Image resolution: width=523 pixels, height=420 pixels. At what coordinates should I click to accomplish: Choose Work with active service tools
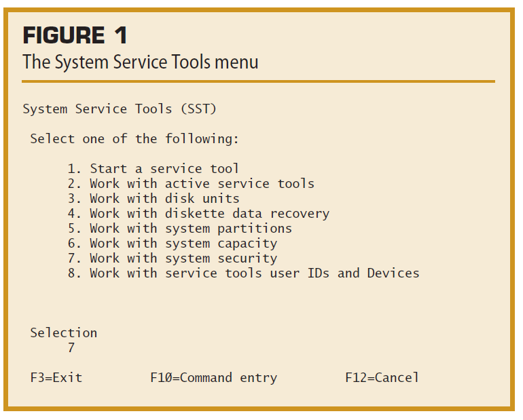point(191,183)
